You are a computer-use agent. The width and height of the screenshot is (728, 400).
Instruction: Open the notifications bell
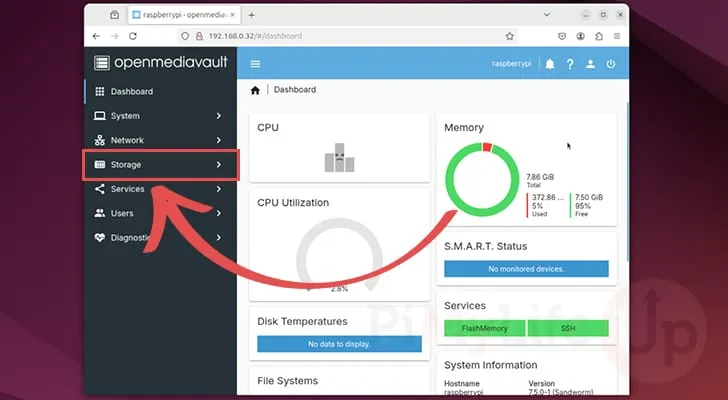click(x=550, y=64)
